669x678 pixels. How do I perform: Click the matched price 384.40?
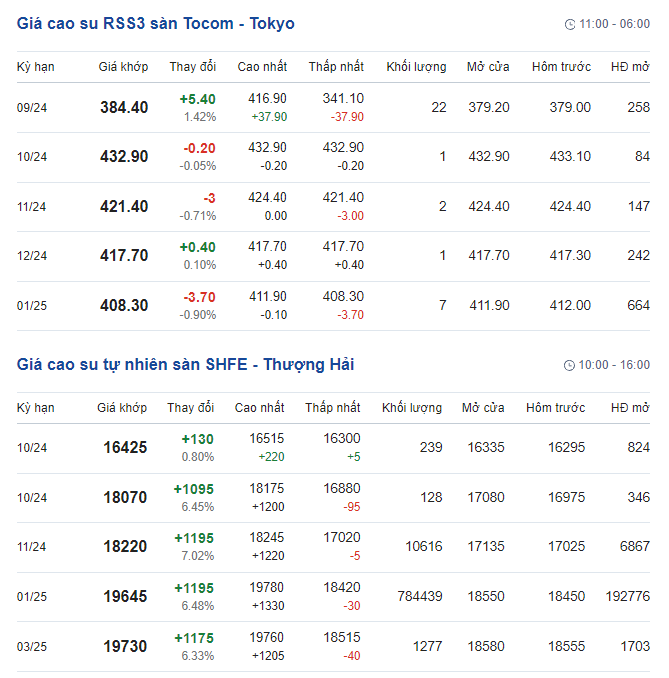tap(124, 108)
